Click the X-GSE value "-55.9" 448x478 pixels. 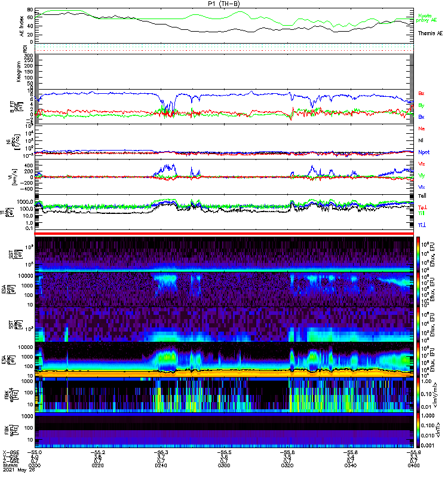413,452
